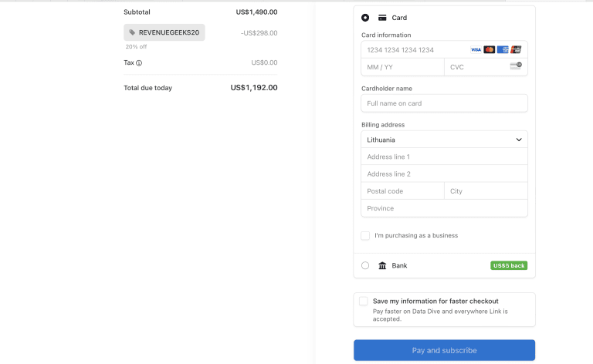Focus the CVC input field
The height and width of the screenshot is (364, 593).
[486, 67]
